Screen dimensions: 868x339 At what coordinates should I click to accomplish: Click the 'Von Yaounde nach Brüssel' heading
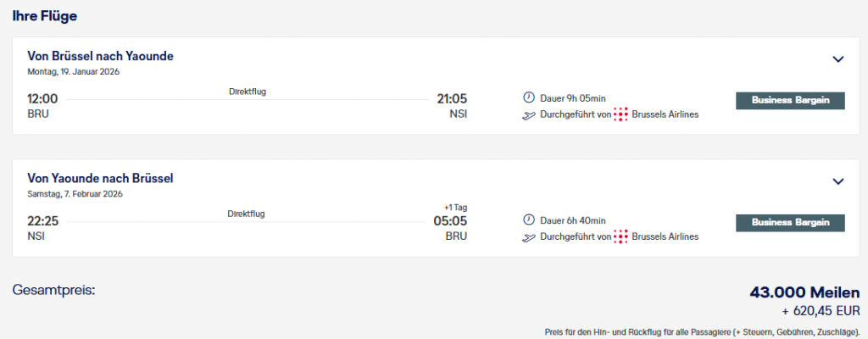[100, 178]
